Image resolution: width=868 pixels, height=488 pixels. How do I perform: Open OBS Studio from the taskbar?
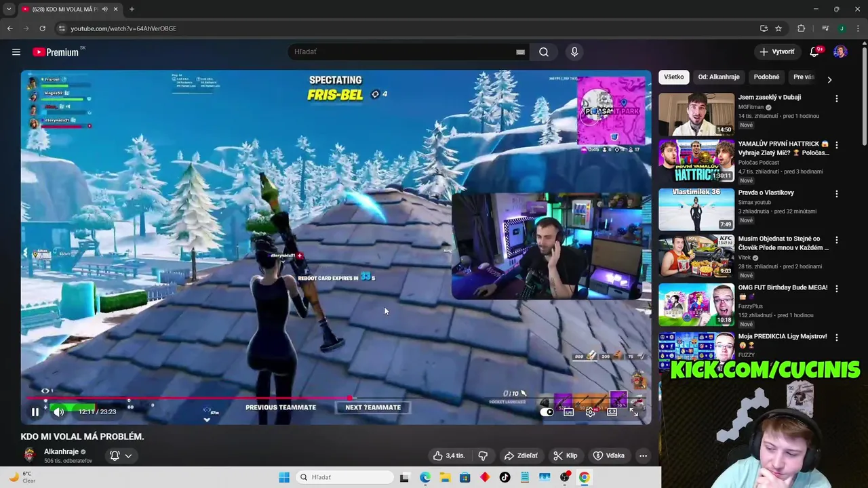click(x=564, y=477)
